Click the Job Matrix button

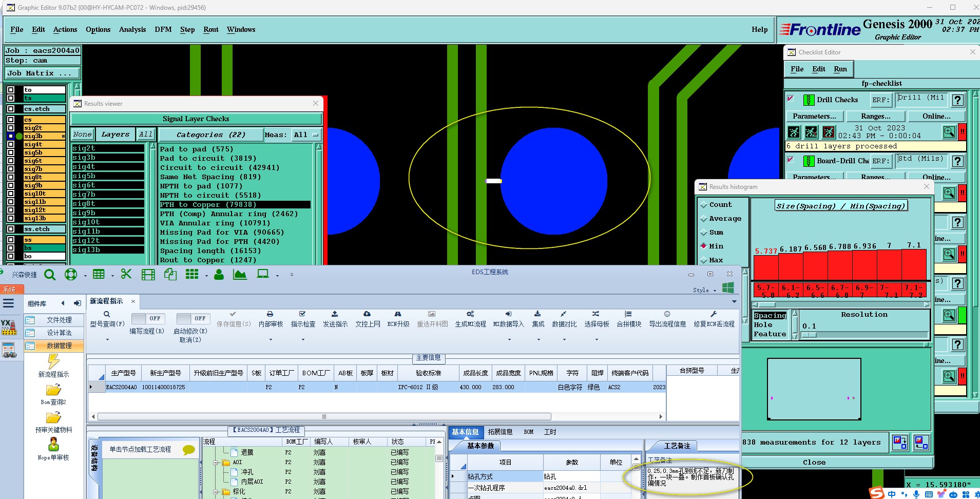coord(43,73)
